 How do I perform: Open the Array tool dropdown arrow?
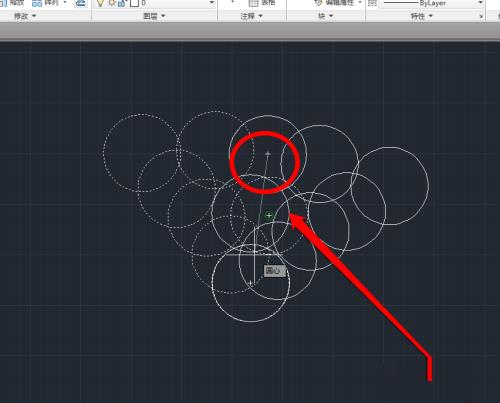(65, 3)
